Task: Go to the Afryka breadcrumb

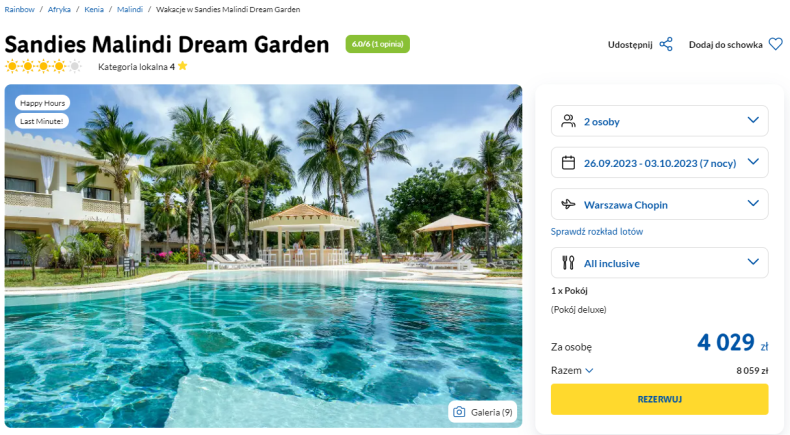Action: [59, 9]
